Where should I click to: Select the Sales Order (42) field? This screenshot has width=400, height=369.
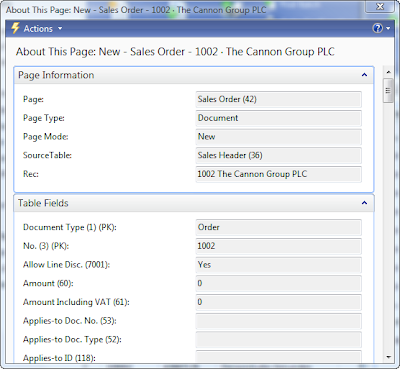pos(279,99)
